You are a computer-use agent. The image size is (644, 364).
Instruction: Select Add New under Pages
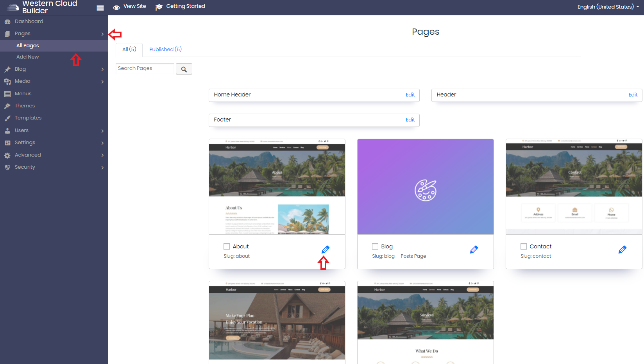(x=28, y=57)
